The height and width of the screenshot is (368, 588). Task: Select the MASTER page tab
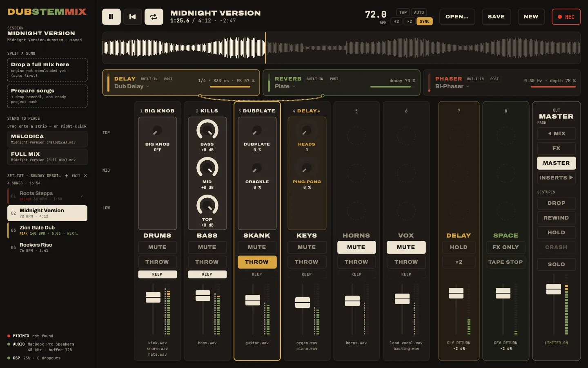point(556,163)
